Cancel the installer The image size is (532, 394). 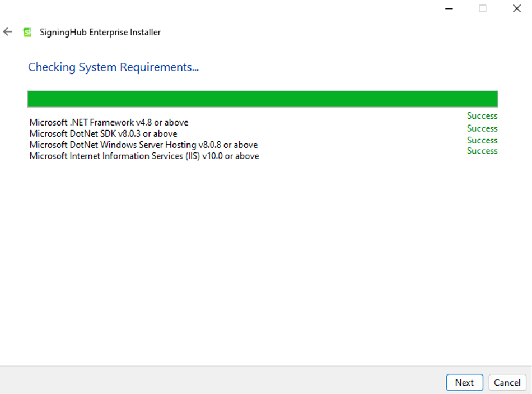coord(507,382)
